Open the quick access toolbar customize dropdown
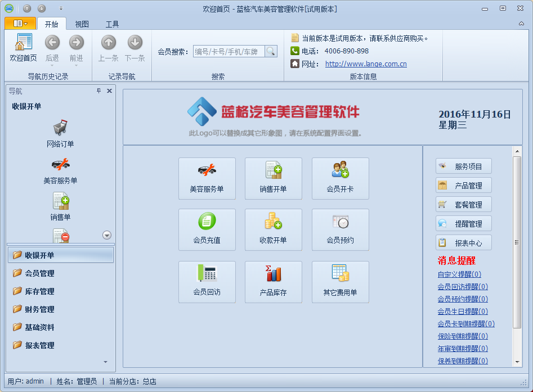533x392 pixels. (x=61, y=8)
